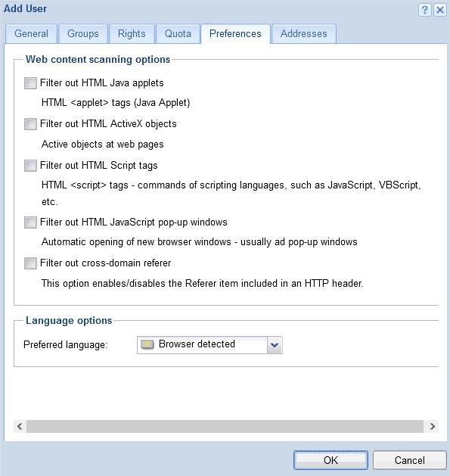This screenshot has height=476, width=450.
Task: Open the help question mark icon
Action: tap(425, 10)
